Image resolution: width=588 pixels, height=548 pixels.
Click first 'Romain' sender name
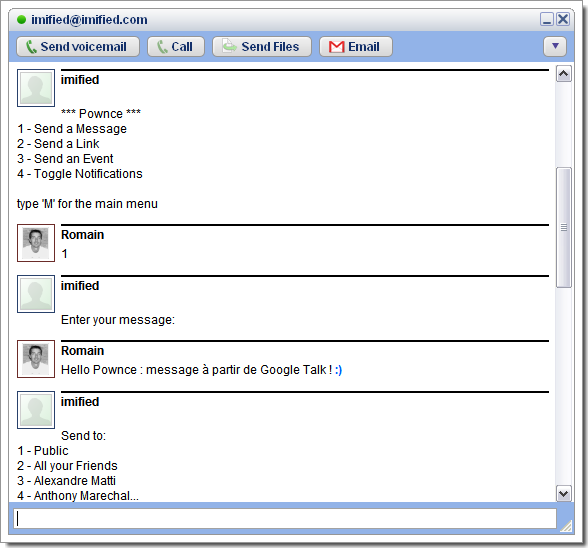(82, 235)
